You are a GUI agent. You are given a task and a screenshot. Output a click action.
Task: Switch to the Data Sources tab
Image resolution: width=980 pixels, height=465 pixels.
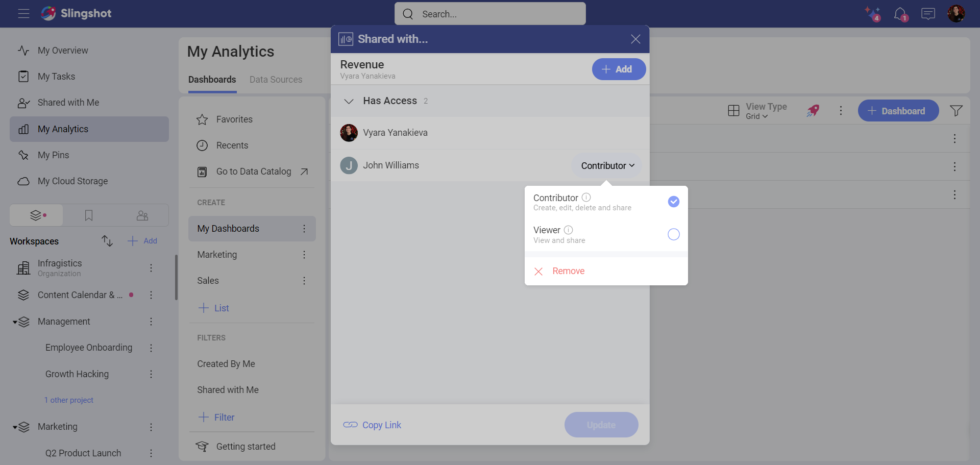pos(276,80)
